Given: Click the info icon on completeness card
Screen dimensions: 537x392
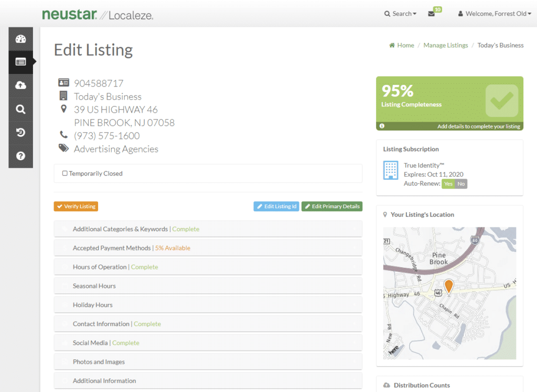Looking at the screenshot, I should tap(382, 126).
